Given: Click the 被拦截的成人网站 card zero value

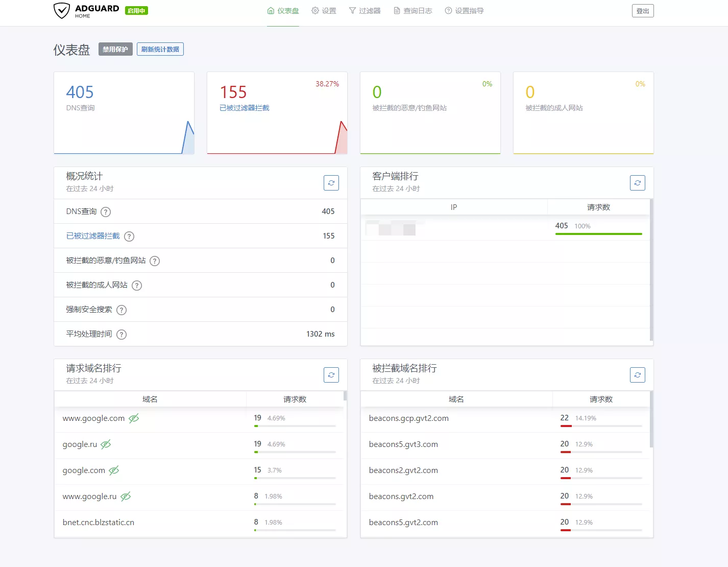Looking at the screenshot, I should pos(530,92).
